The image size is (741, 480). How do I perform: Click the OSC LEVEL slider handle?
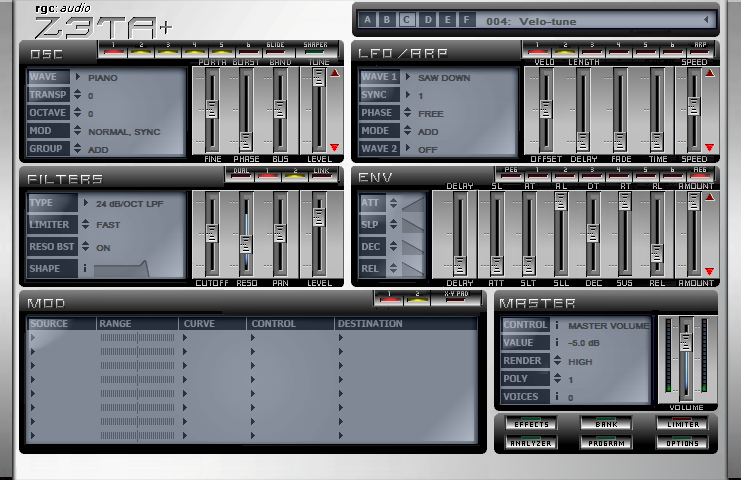coord(319,77)
